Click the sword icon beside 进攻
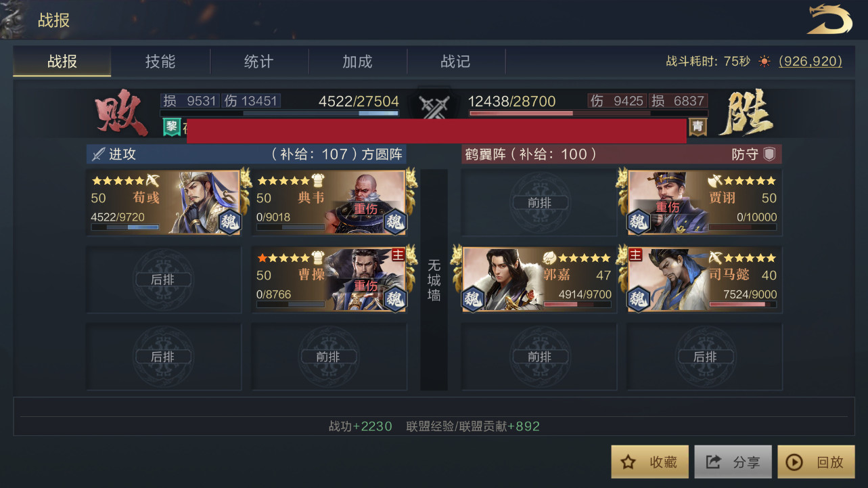This screenshot has width=868, height=488. coord(99,154)
